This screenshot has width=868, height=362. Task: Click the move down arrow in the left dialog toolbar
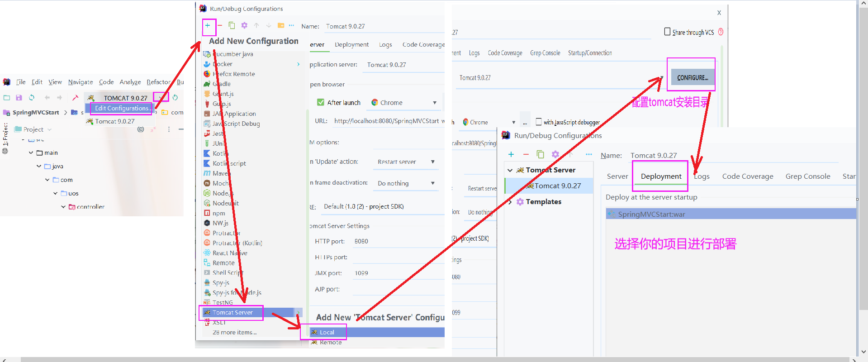[269, 25]
